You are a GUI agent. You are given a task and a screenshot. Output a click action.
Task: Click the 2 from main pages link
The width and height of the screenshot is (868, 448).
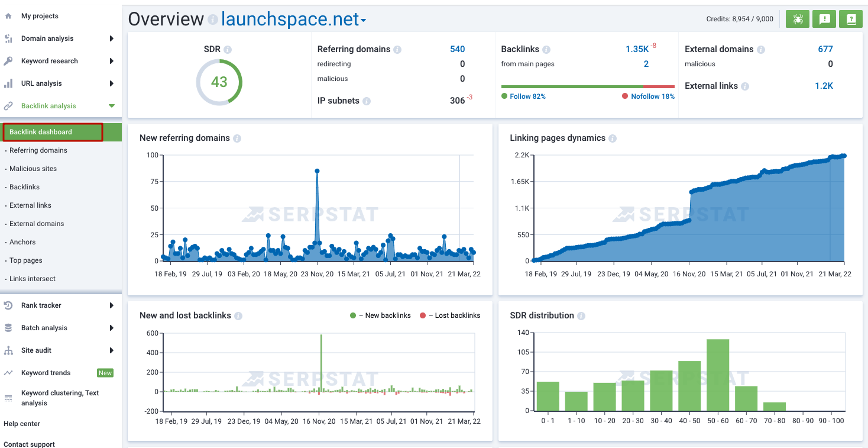pyautogui.click(x=646, y=64)
